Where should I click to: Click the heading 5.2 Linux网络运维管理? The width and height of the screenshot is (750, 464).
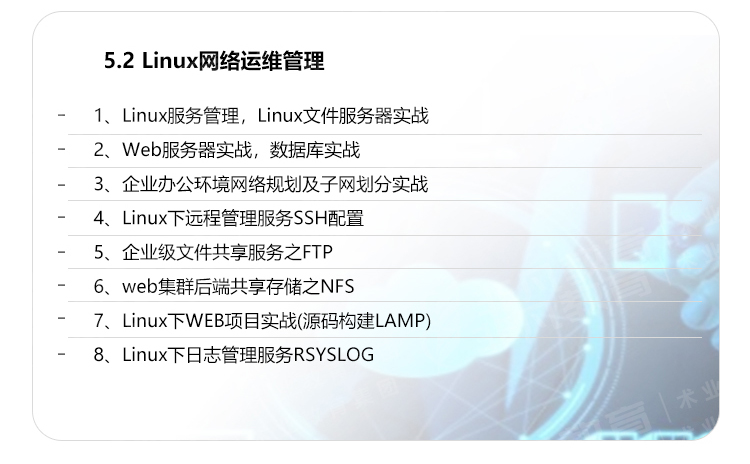(x=214, y=61)
